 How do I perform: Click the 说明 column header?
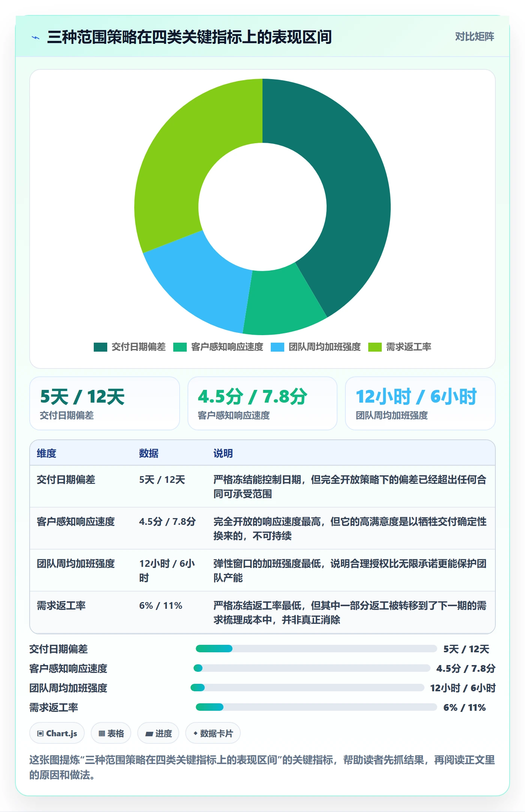pos(223,453)
